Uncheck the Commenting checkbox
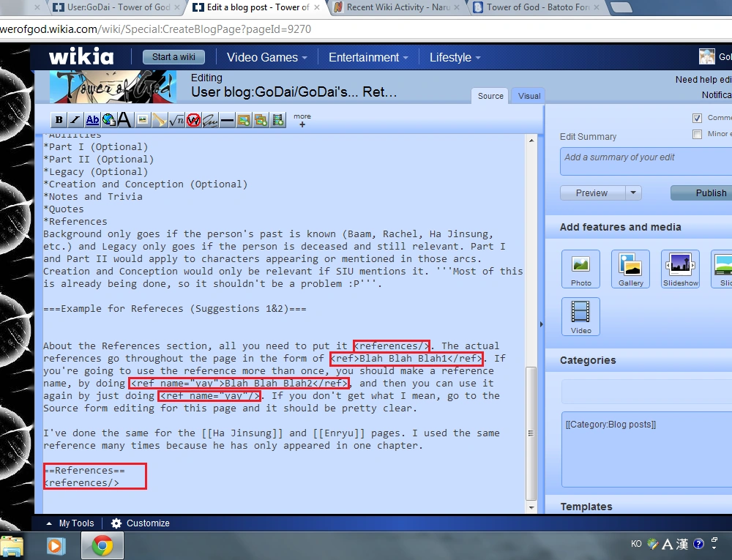 point(697,118)
